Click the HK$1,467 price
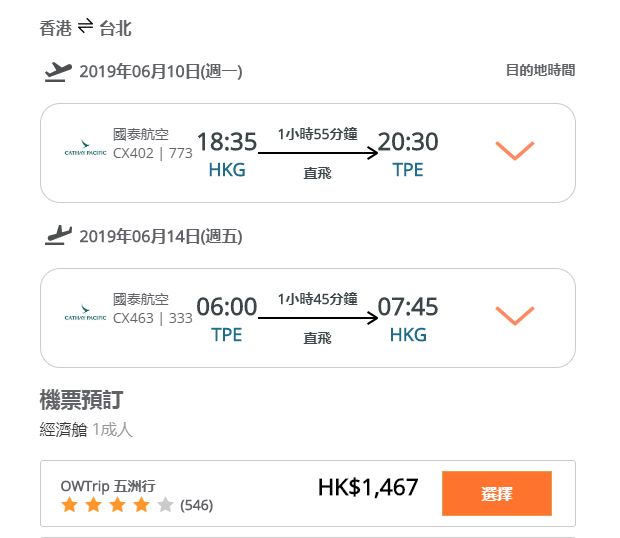Screen dimensions: 620x538 click(368, 487)
